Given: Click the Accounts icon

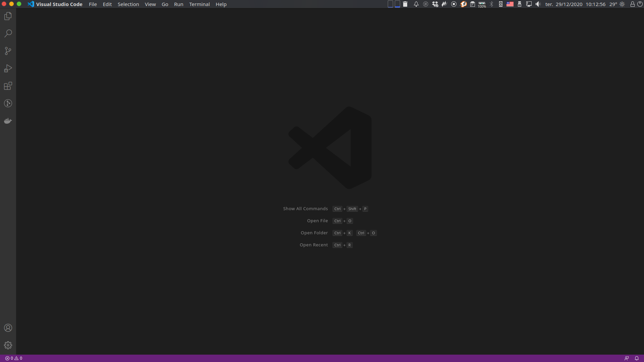Looking at the screenshot, I should coord(8,328).
